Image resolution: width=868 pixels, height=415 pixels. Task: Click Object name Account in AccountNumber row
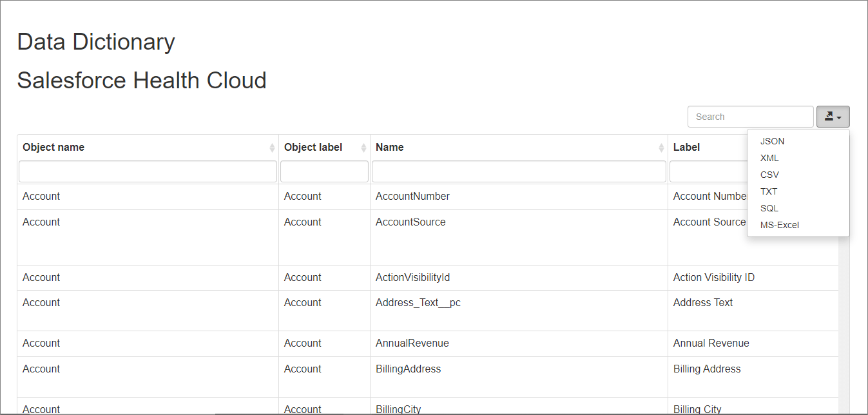click(x=148, y=197)
